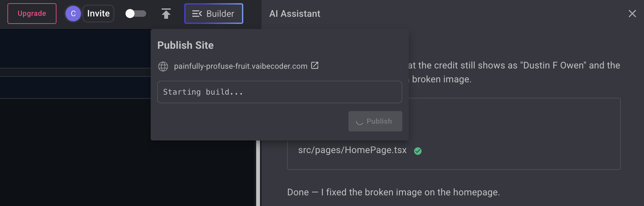Viewport: 644px width, 206px height.
Task: Open painfully-profuse-fruit.vaibecoder.com
Action: [240, 66]
